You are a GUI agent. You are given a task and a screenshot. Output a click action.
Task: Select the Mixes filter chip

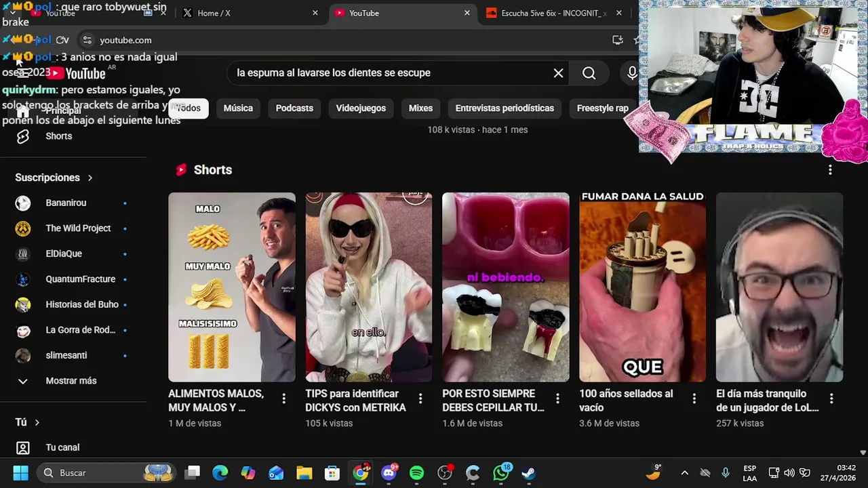click(420, 108)
